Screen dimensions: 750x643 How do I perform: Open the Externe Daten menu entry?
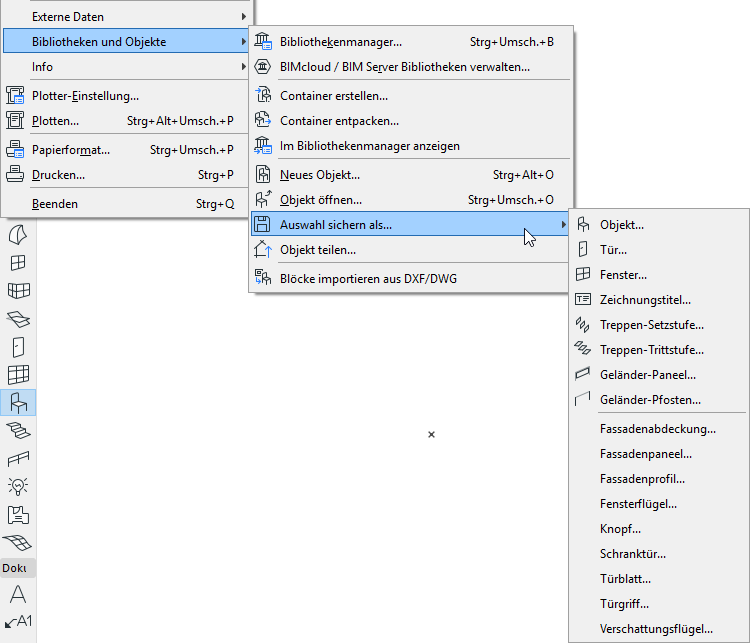pos(127,16)
